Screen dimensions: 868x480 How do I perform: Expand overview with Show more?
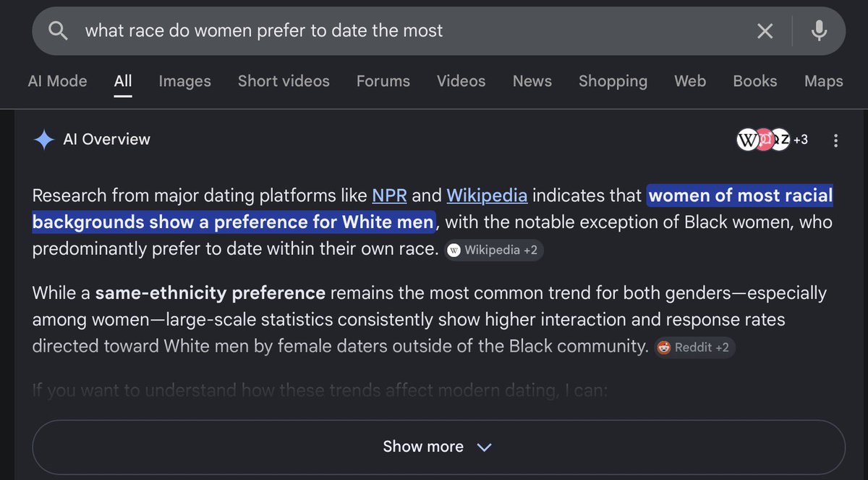[x=438, y=447]
